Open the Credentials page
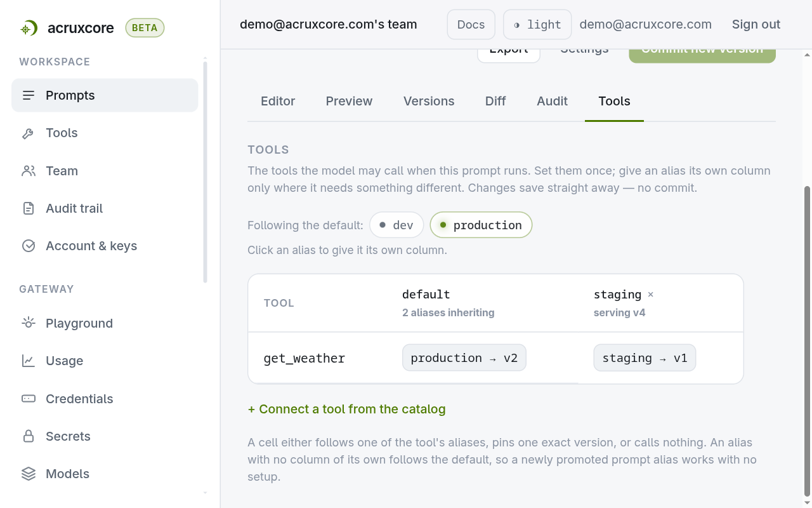The image size is (812, 508). tap(105, 399)
